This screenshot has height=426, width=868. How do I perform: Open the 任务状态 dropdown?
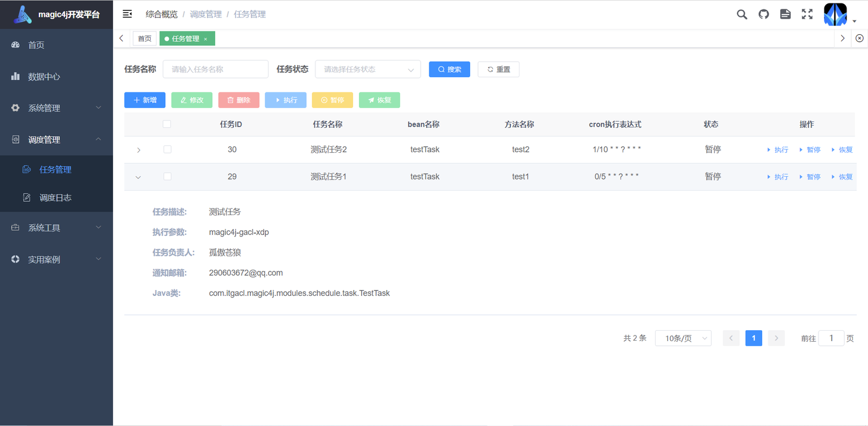coord(368,69)
